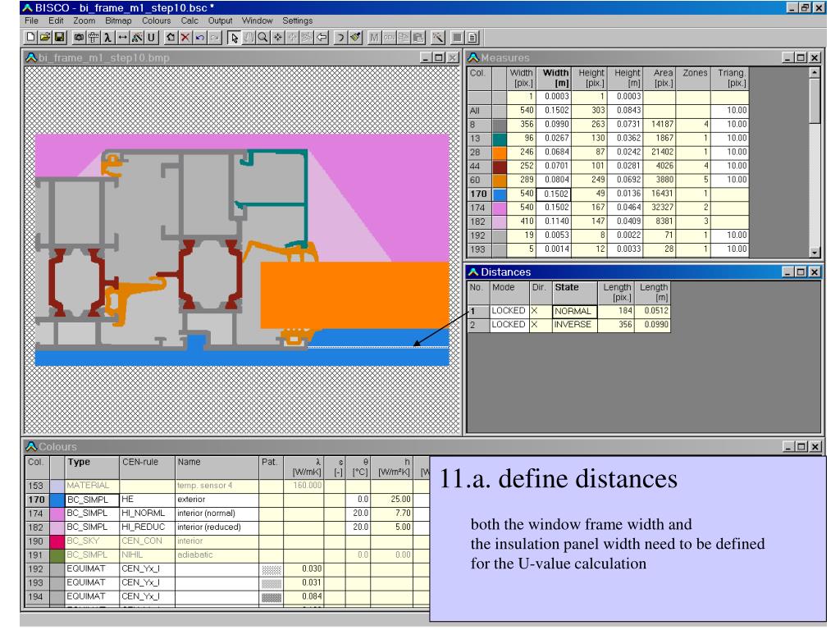Click the Type column header in Colours
Screen dimensions: 840x630
pyautogui.click(x=92, y=467)
